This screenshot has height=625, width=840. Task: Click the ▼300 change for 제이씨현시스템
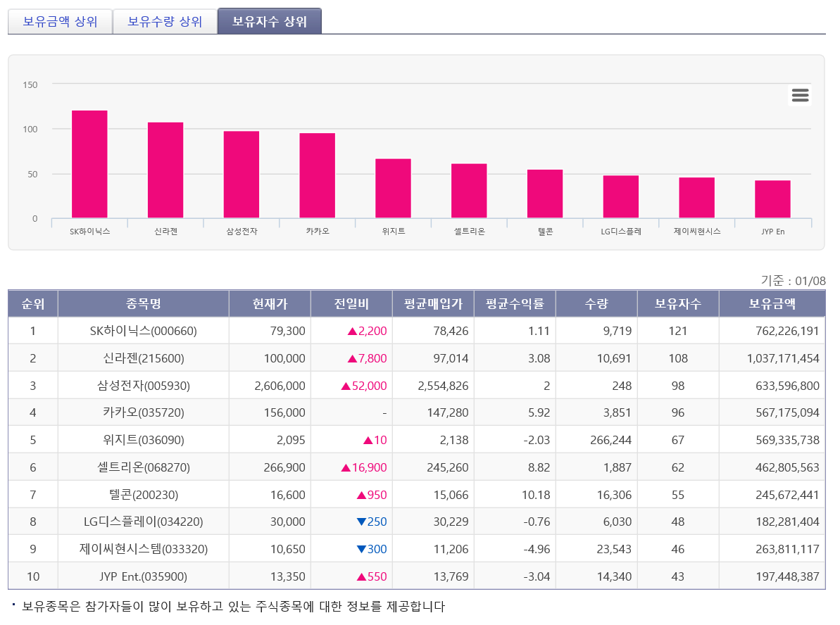[372, 549]
